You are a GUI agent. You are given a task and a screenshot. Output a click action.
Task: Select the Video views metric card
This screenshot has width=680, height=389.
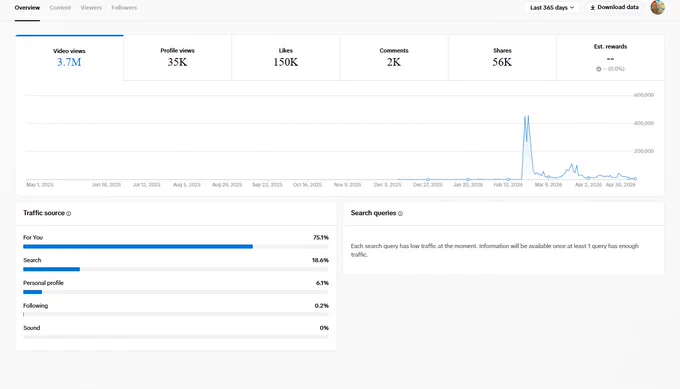point(69,58)
